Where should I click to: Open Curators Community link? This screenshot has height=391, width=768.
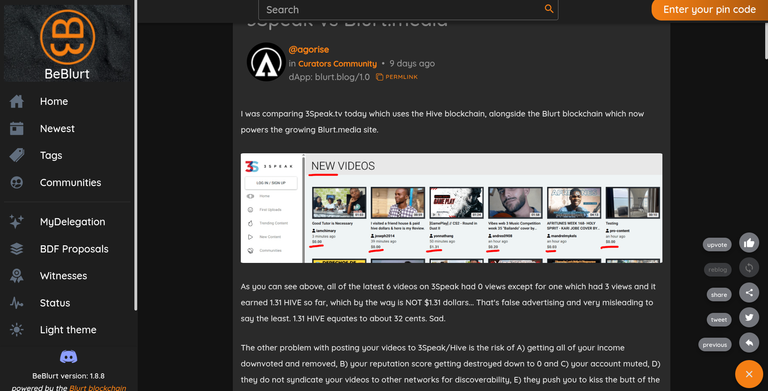point(337,64)
